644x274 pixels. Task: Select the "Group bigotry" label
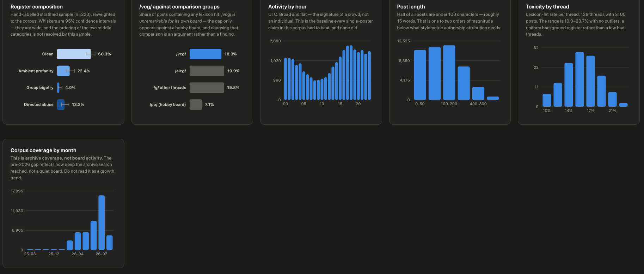point(40,88)
